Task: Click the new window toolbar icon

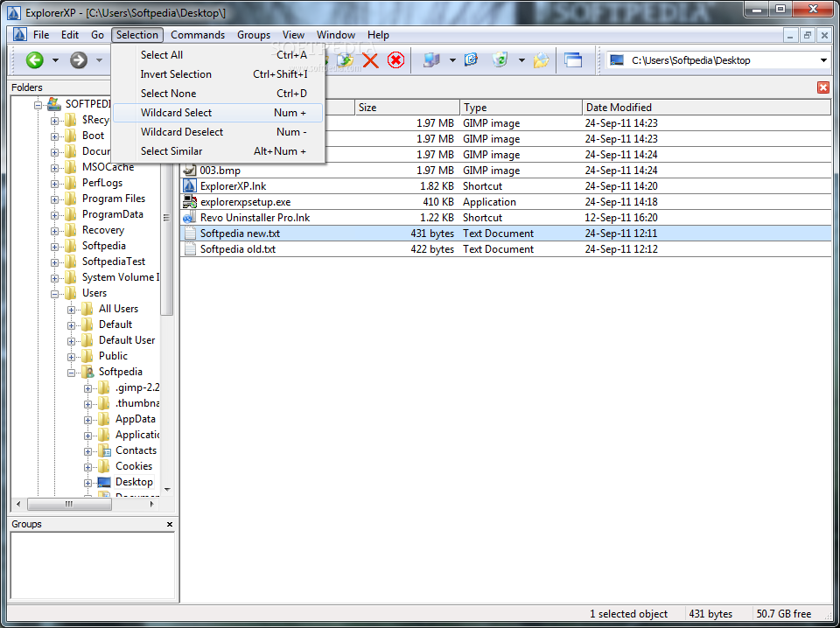Action: click(x=572, y=60)
